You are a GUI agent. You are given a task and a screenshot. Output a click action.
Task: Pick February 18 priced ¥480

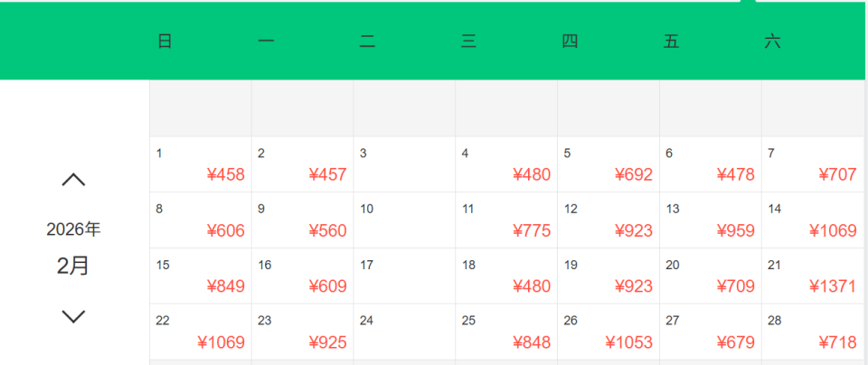pos(506,276)
